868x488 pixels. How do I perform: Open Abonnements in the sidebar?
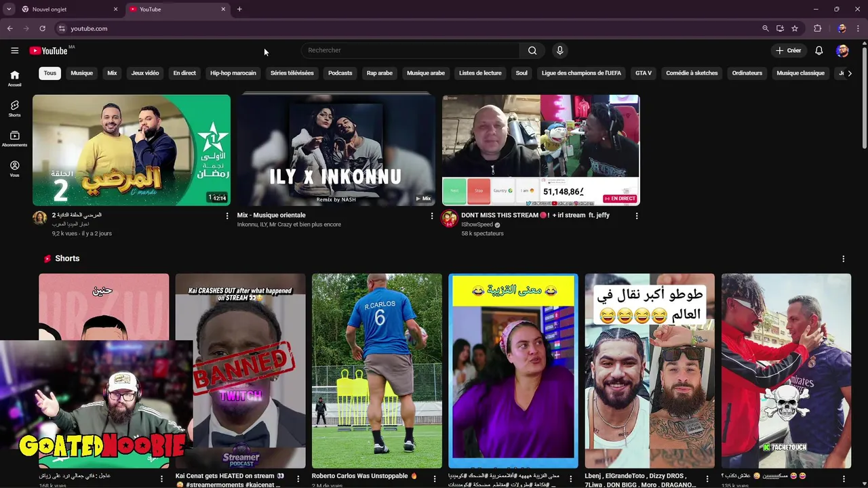(x=14, y=139)
